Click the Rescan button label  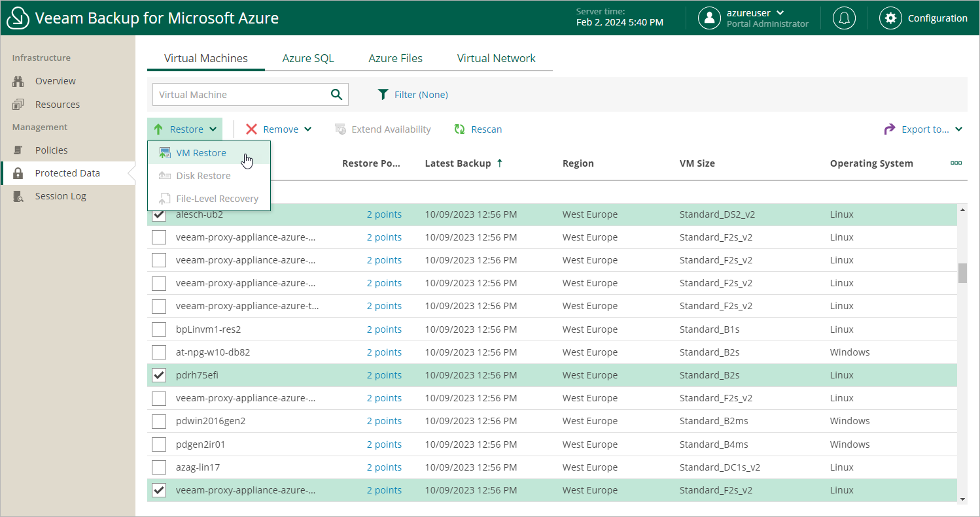point(487,129)
